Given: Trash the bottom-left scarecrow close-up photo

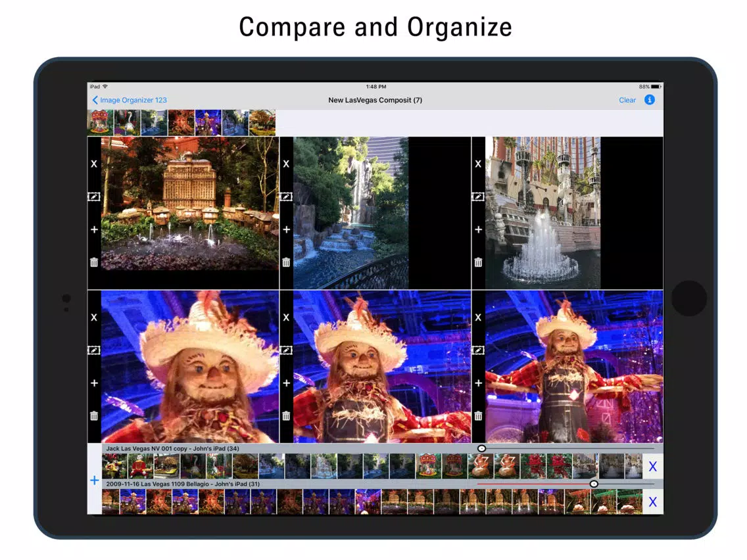Looking at the screenshot, I should click(94, 416).
